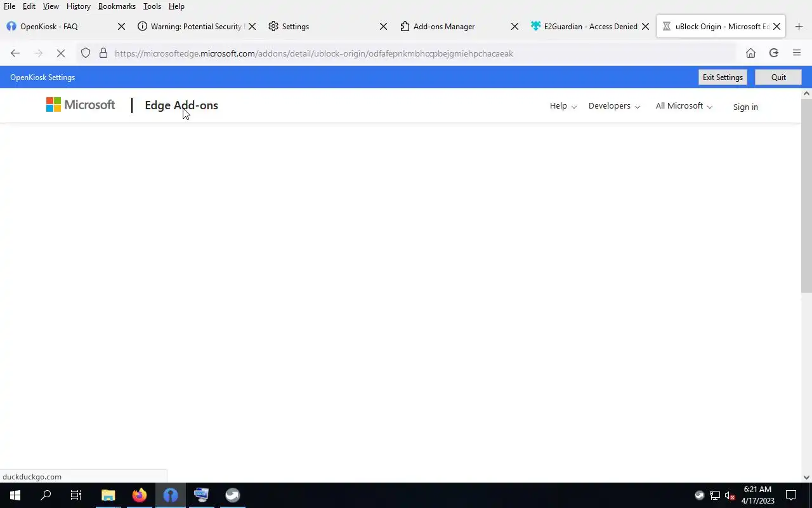Expand the Help dropdown on page

563,106
